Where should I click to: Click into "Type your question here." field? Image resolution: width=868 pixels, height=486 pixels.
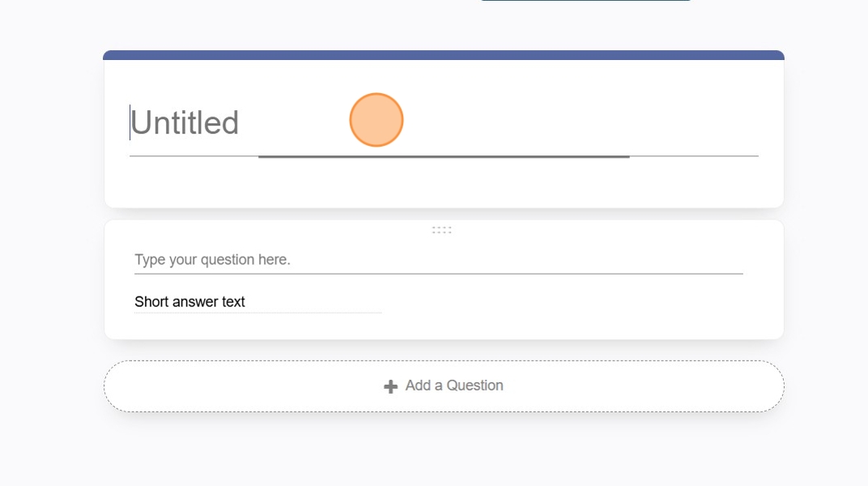click(437, 260)
